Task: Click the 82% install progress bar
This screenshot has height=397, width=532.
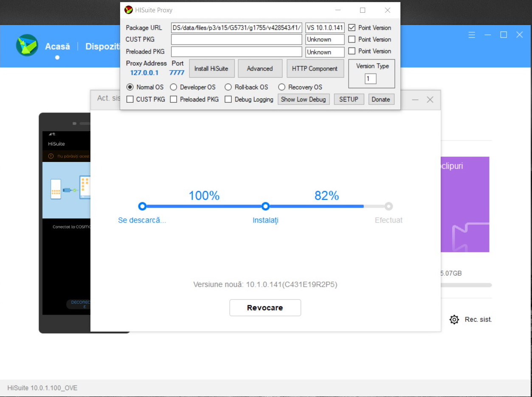Action: [x=327, y=206]
